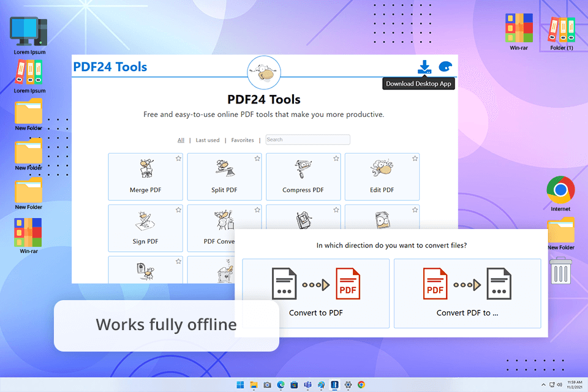Open the taskbar clock showing 11:59 AM
588x392 pixels.
coord(575,385)
